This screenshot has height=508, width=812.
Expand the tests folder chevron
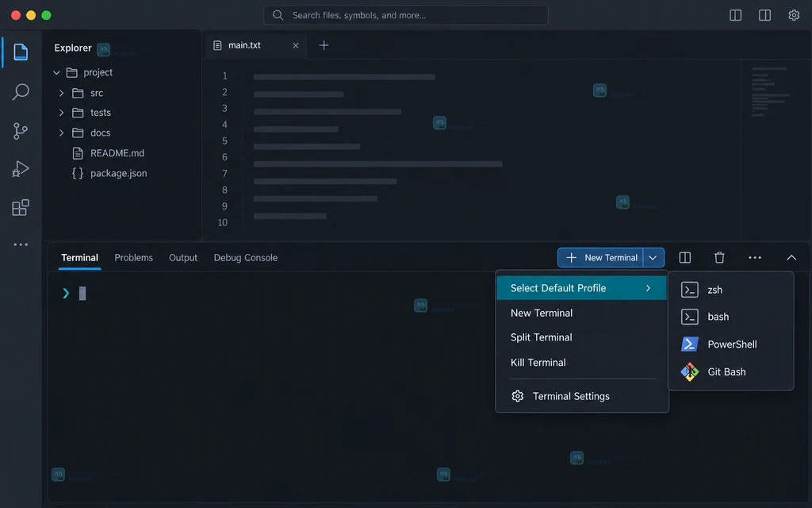[x=62, y=113]
